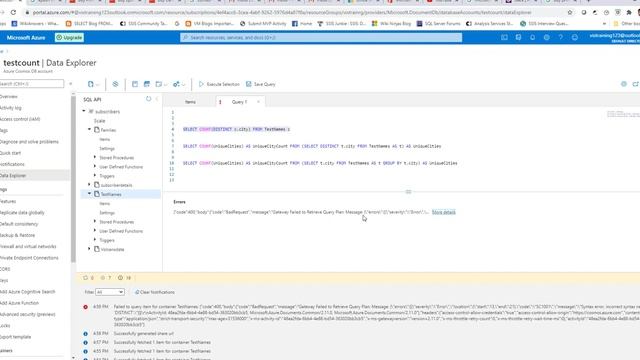The width and height of the screenshot is (640, 360).
Task: Open the settings gear dropdown in toolbar
Action: click(x=179, y=84)
